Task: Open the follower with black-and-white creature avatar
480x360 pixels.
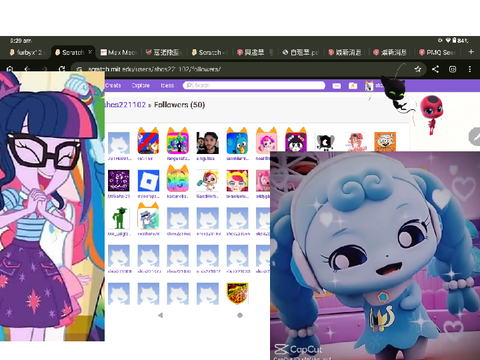Action: (x=326, y=143)
